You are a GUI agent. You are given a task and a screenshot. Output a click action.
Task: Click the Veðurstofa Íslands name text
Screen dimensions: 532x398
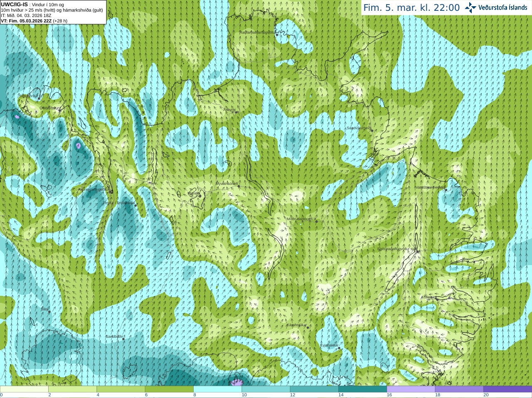503,7
